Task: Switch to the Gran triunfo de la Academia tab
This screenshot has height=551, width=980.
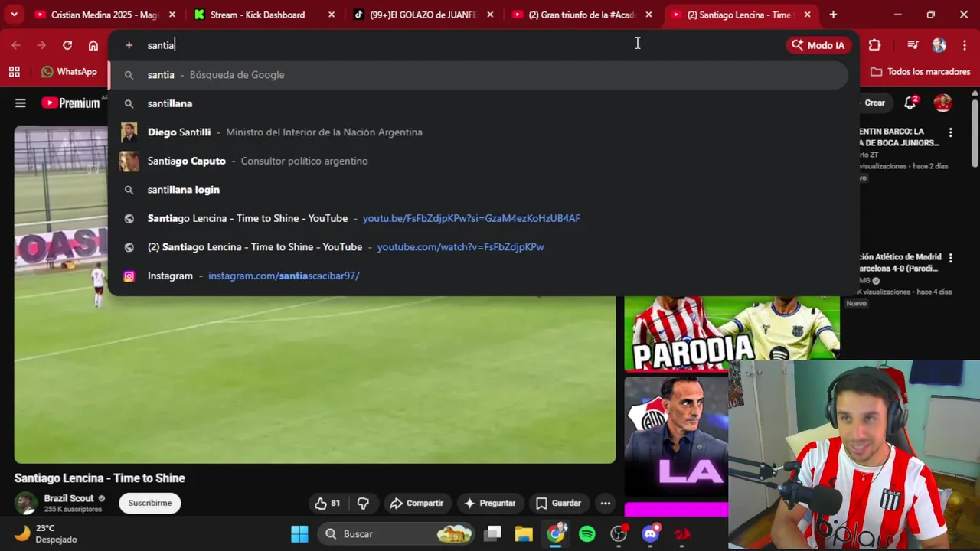Action: 583,15
